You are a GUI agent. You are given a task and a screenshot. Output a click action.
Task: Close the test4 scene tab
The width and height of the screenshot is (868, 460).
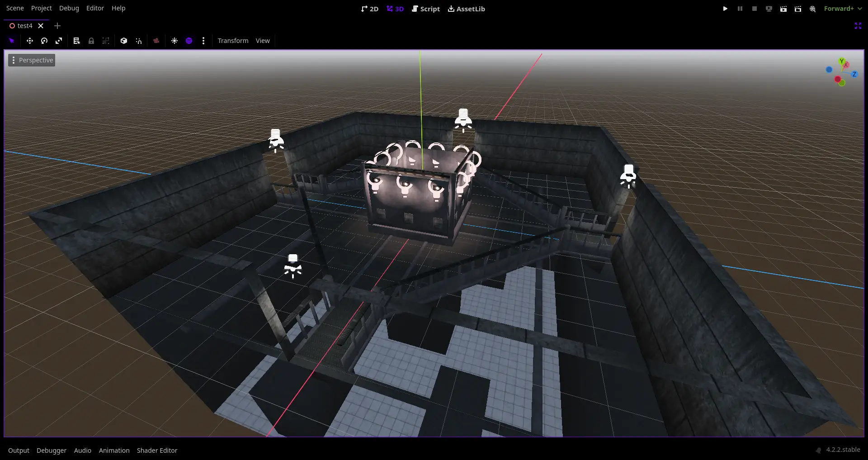tap(41, 26)
